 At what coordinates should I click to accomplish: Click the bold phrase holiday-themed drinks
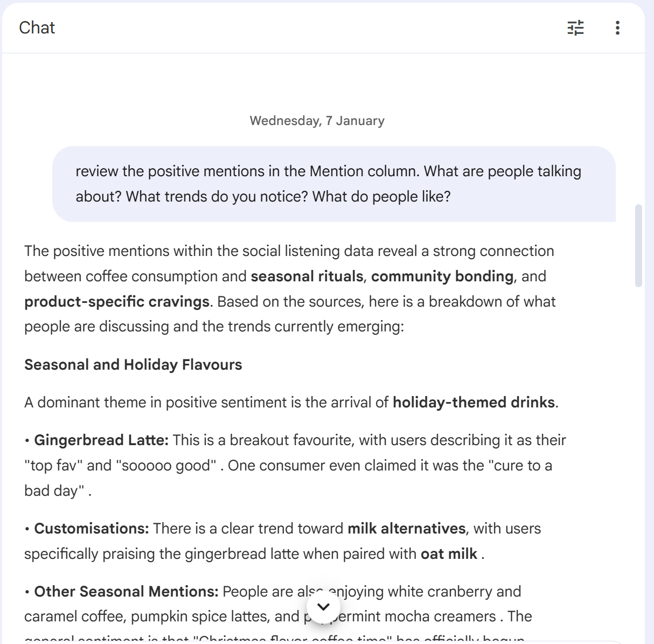pos(474,403)
